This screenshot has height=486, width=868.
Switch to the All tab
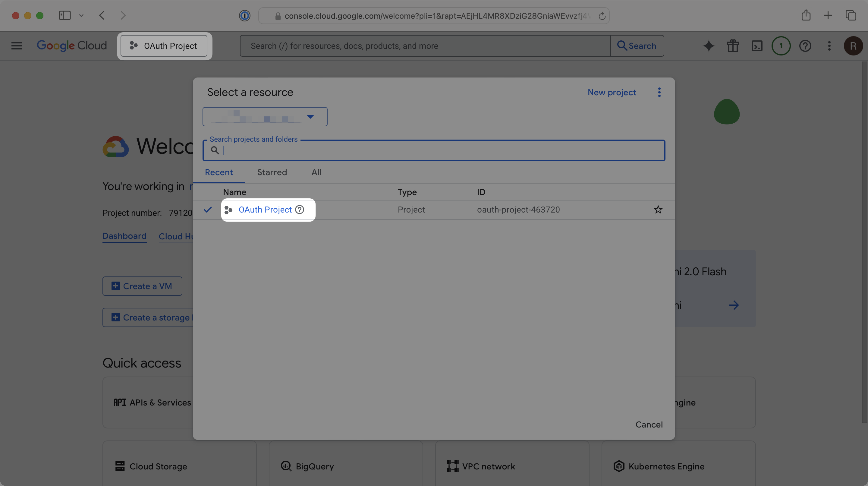pyautogui.click(x=316, y=172)
